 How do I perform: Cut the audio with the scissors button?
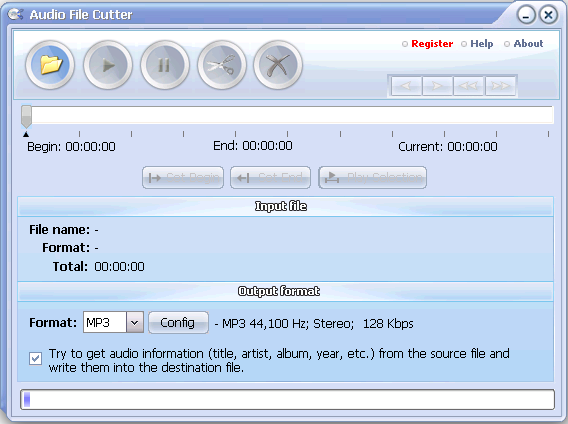[222, 65]
